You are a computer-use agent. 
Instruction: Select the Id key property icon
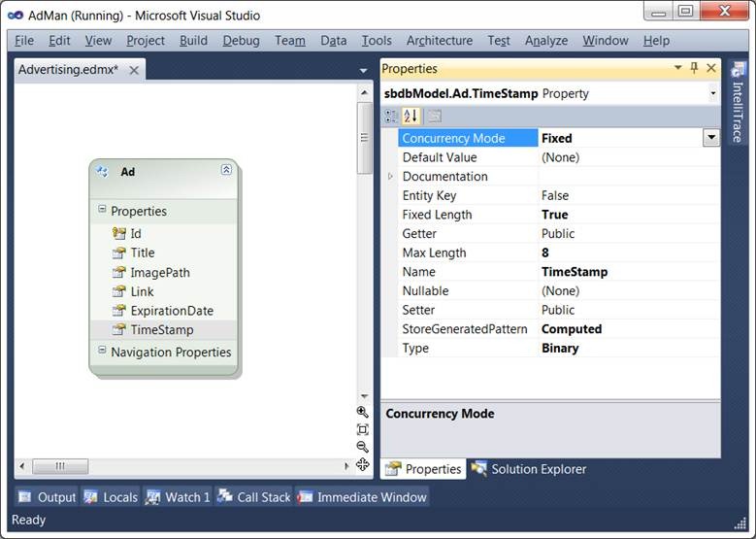pyautogui.click(x=118, y=233)
